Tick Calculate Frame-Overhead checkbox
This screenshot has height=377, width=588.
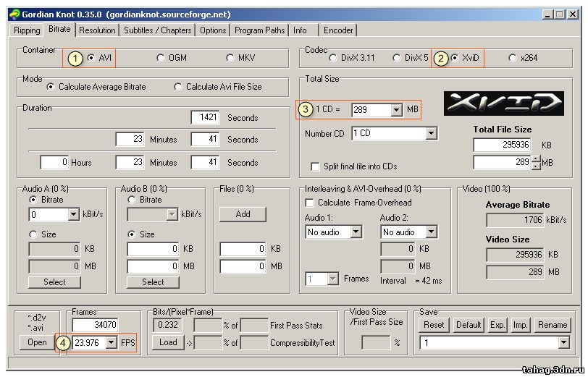(x=309, y=203)
